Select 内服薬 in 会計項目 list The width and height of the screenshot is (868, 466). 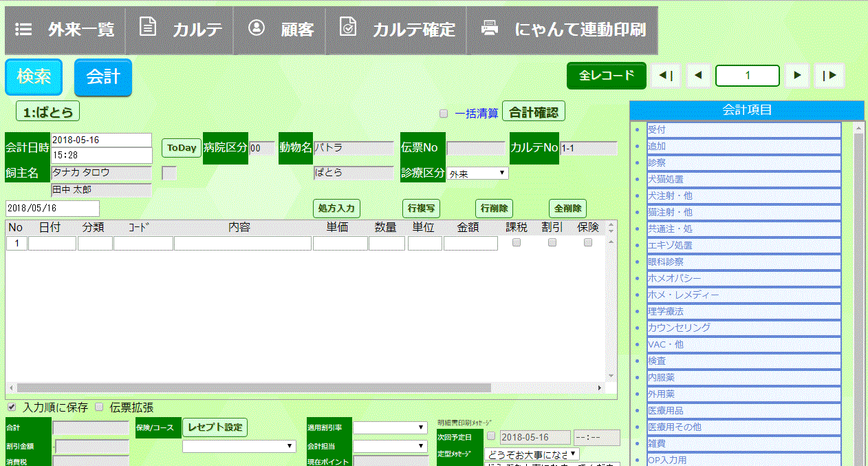click(744, 377)
